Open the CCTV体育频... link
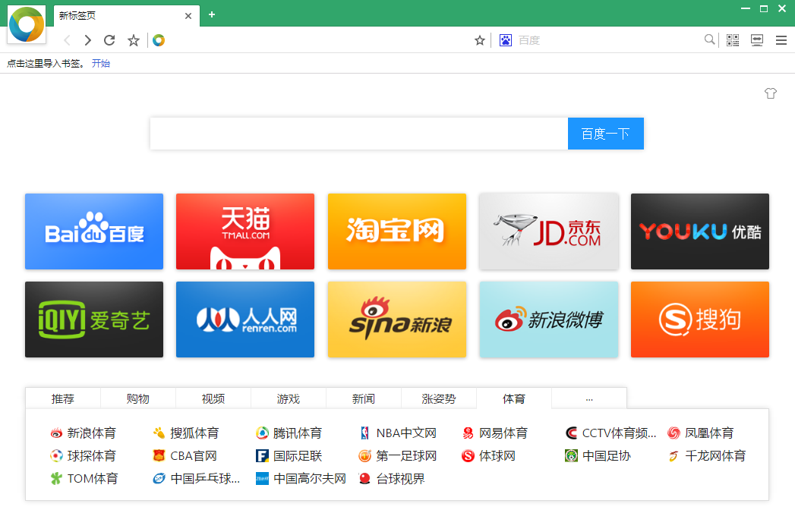Viewport: 795px width, 532px height. click(x=610, y=433)
